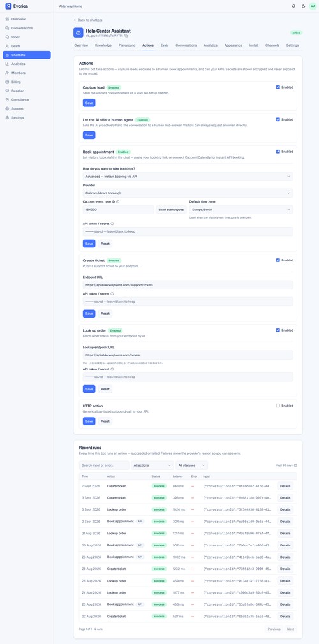Switch to the Knowledge tab

click(x=103, y=45)
